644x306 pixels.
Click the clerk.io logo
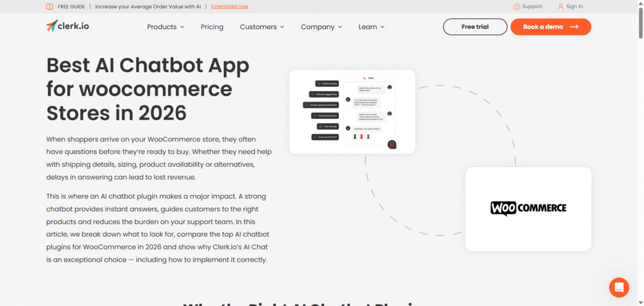(x=67, y=26)
